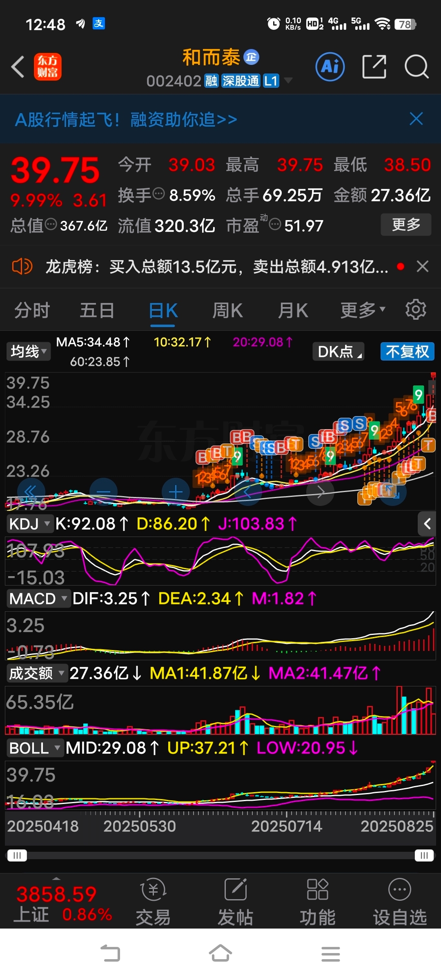Open the 东方财富 logo home

pos(48,67)
